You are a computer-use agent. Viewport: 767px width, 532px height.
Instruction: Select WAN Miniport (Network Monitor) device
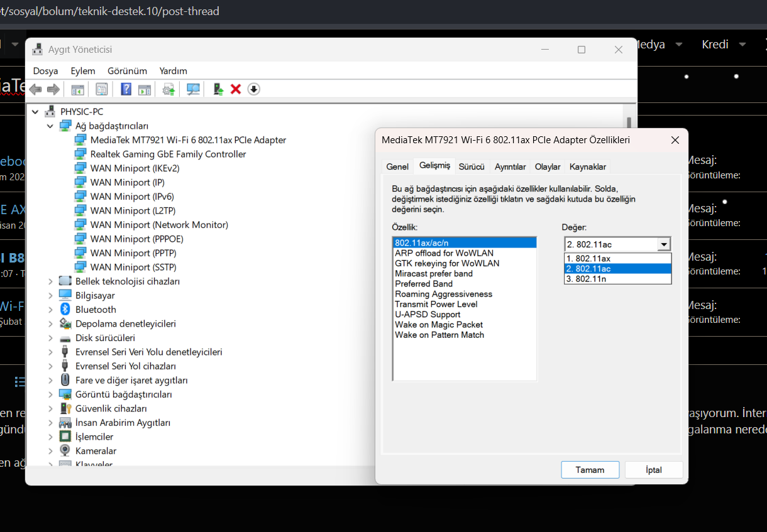coord(159,225)
